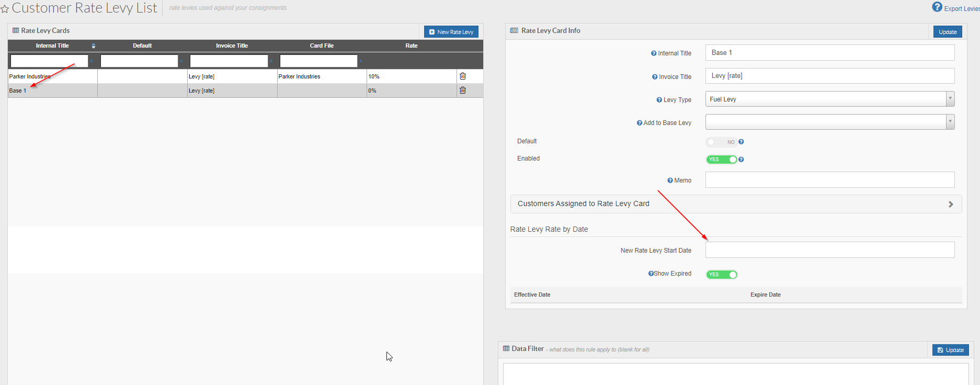Click the Invoice Title column filter box
Screen dimensions: 980x385
(x=229, y=61)
